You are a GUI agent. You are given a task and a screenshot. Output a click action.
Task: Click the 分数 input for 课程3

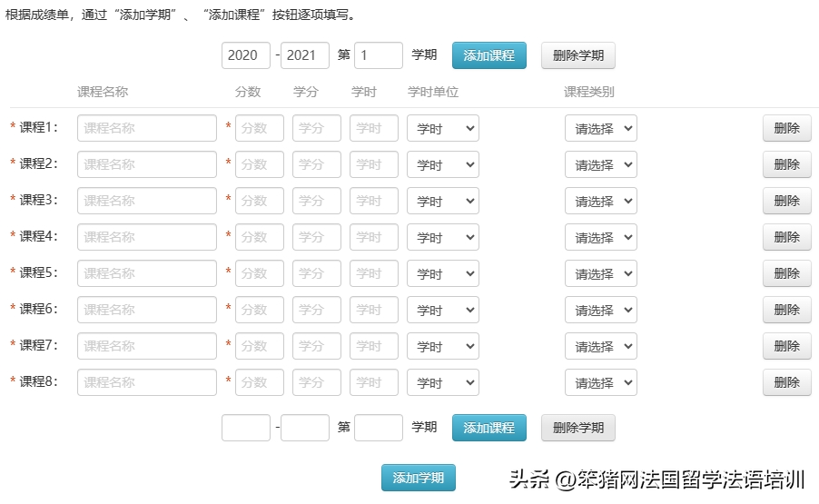[x=259, y=202]
